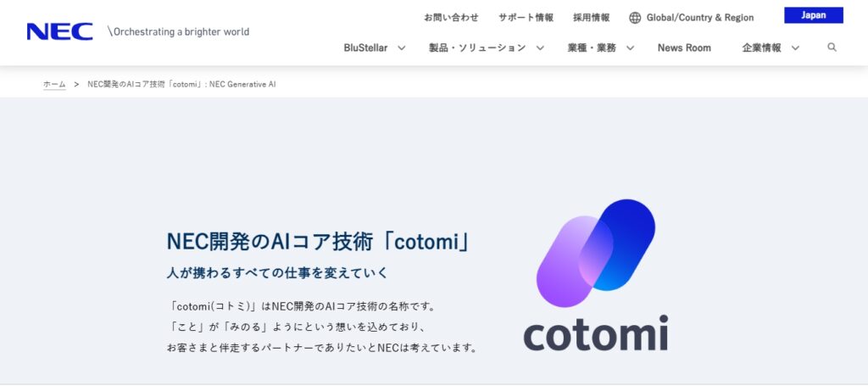Click the blue Japan button
The image size is (868, 386).
(x=814, y=15)
